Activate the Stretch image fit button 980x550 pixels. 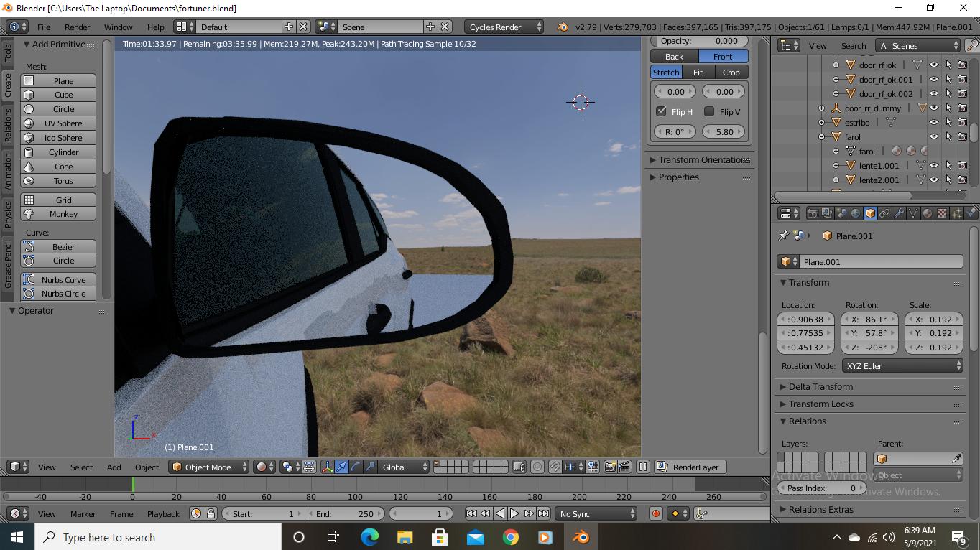[x=665, y=72]
